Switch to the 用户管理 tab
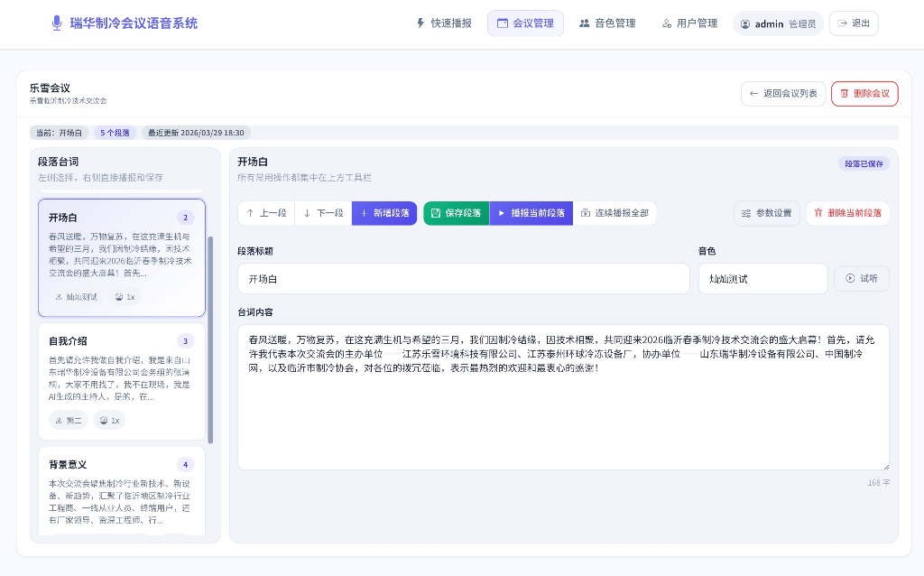The height and width of the screenshot is (576, 924). point(688,23)
